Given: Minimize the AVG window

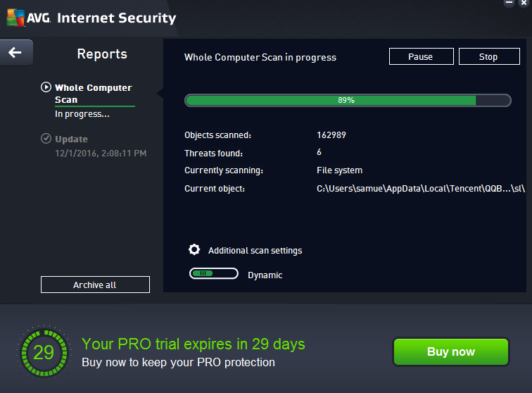Looking at the screenshot, I should (x=509, y=4).
